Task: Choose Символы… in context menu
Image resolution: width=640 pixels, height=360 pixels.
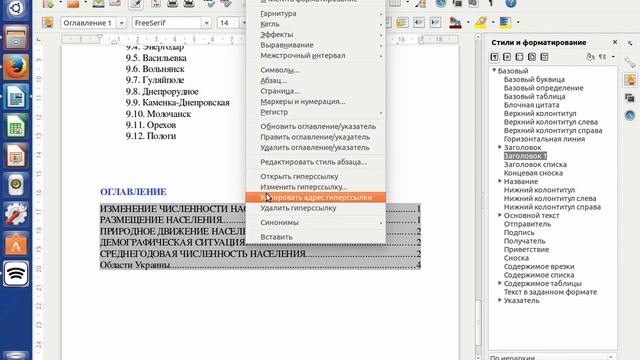Action: 316,70
